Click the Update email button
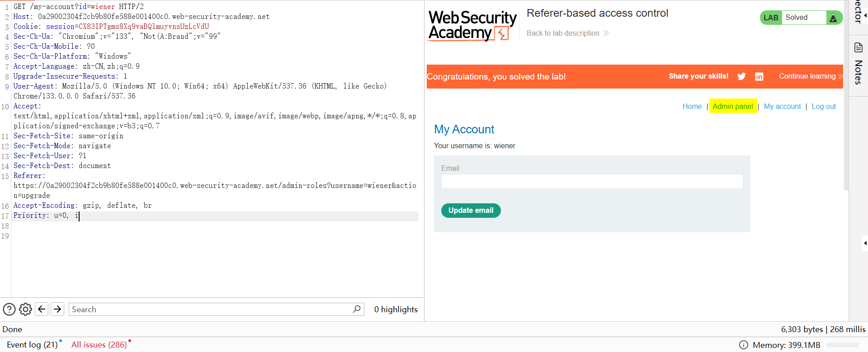Screen dimensions: 868x352 (471, 211)
